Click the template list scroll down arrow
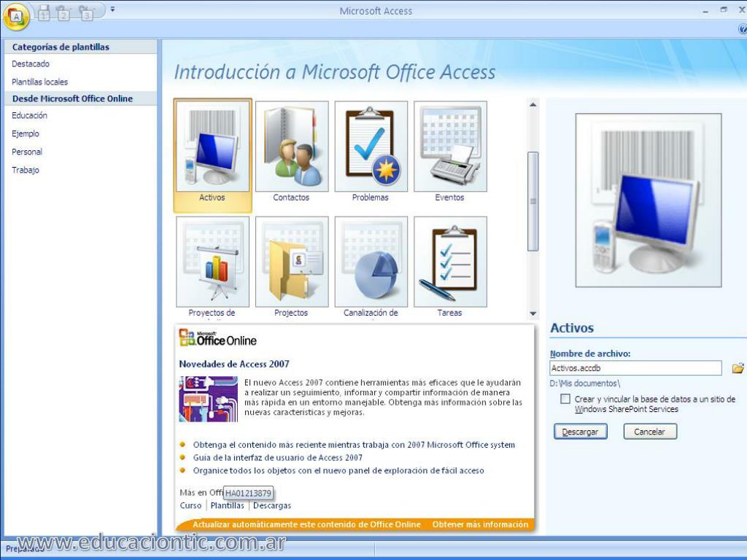Screen dimensions: 747x560 point(533,314)
